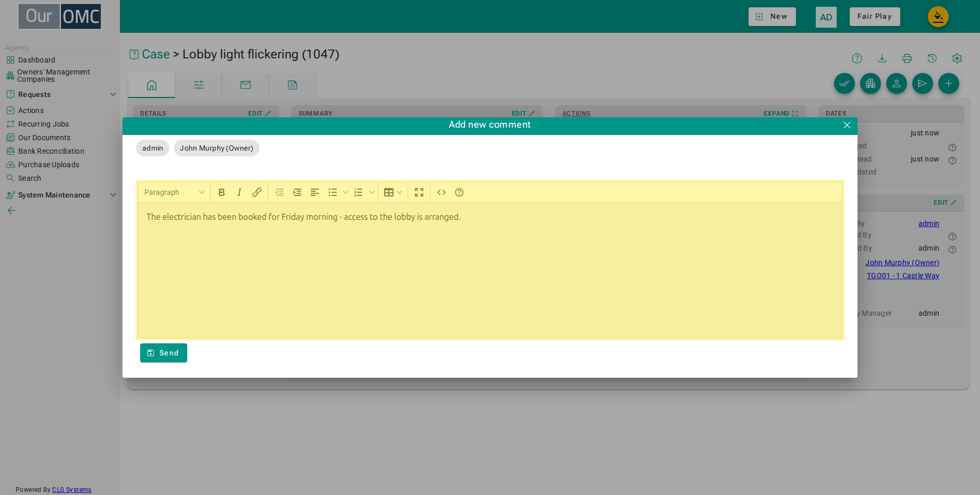The image size is (980, 495).
Task: Decrease indent in the comment editor
Action: click(279, 192)
